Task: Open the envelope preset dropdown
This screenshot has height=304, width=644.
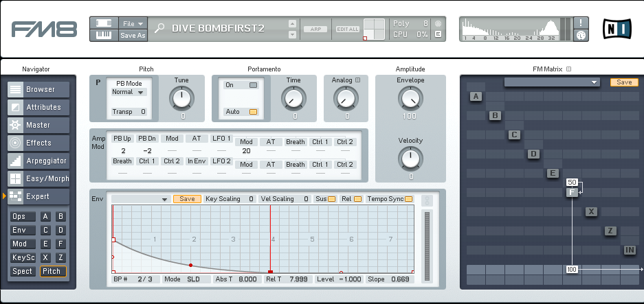Action: [141, 199]
